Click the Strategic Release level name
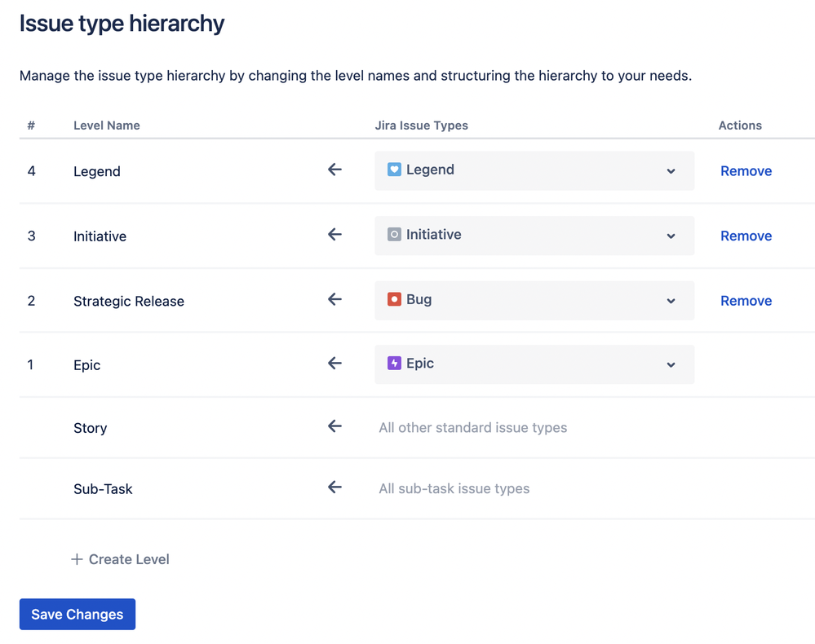 (x=129, y=301)
